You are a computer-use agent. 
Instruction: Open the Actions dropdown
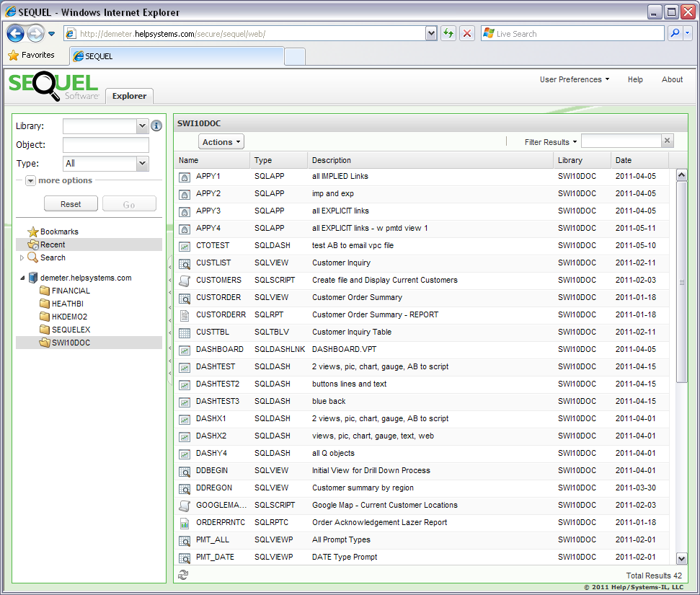coord(221,142)
